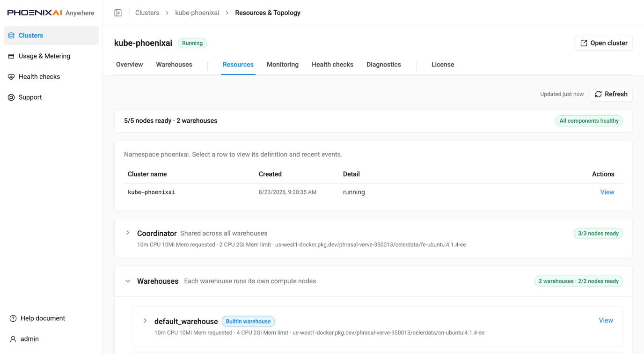
Task: Click the Namespace phoenixai description text
Action: point(233,154)
